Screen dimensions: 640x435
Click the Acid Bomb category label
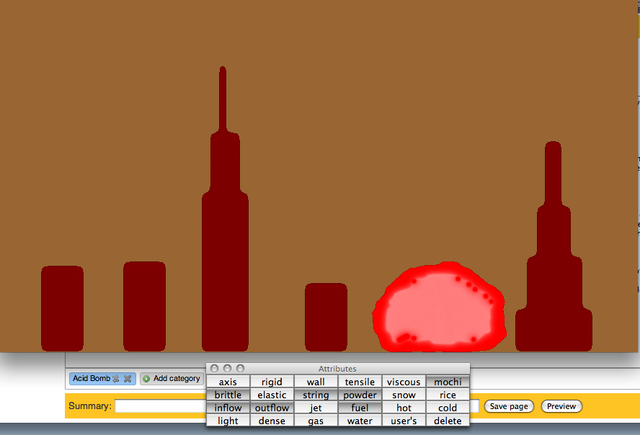pyautogui.click(x=91, y=378)
